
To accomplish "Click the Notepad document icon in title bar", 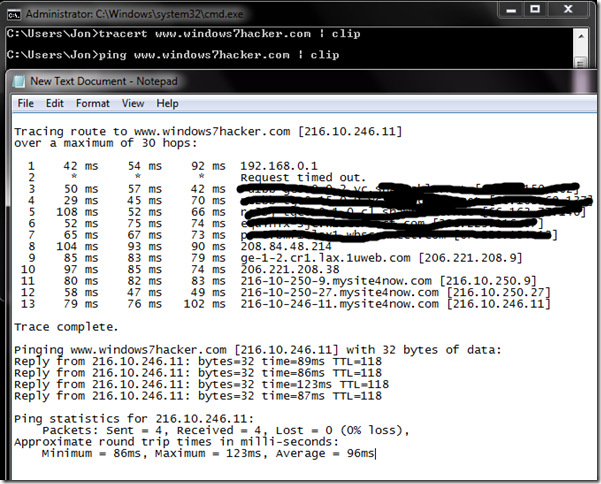I will click(19, 81).
